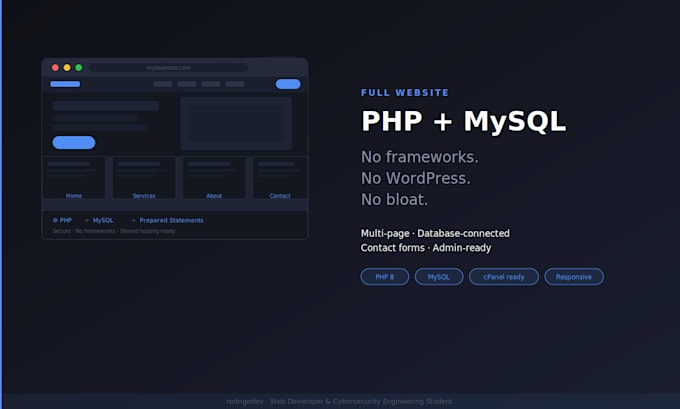
Task: Click the rodrigodev footer credit text
Action: coord(339,402)
